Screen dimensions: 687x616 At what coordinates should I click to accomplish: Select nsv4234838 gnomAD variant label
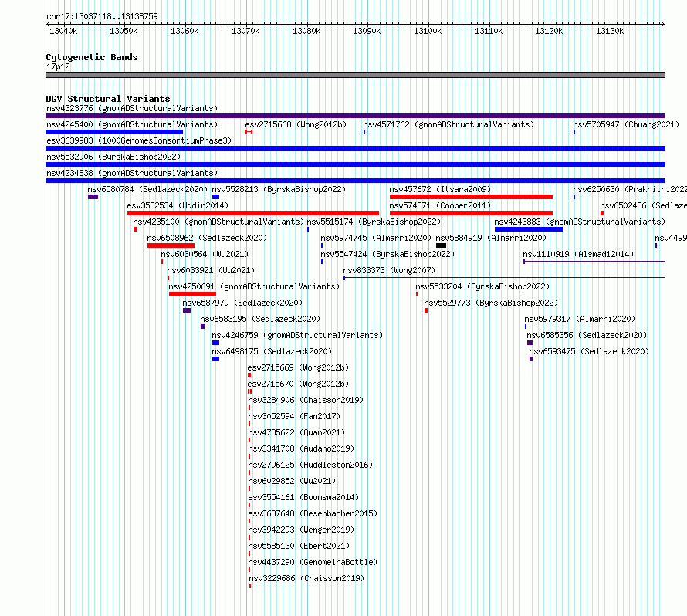coord(132,173)
